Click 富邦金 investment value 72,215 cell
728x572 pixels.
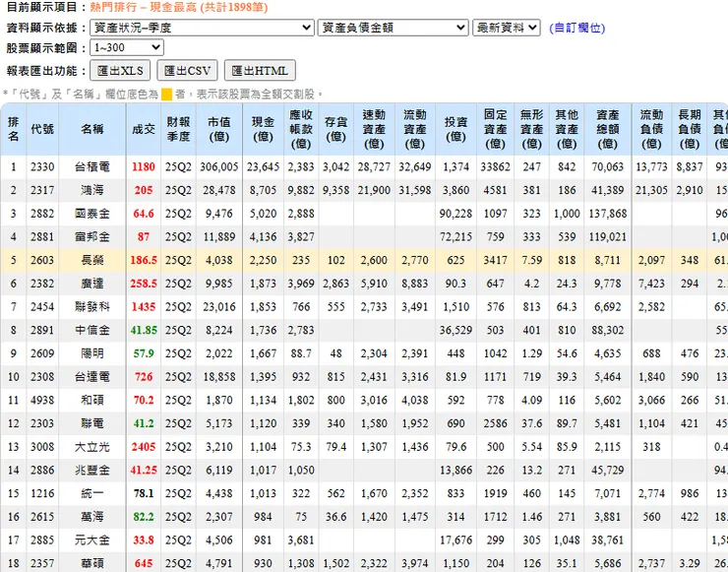pos(455,237)
